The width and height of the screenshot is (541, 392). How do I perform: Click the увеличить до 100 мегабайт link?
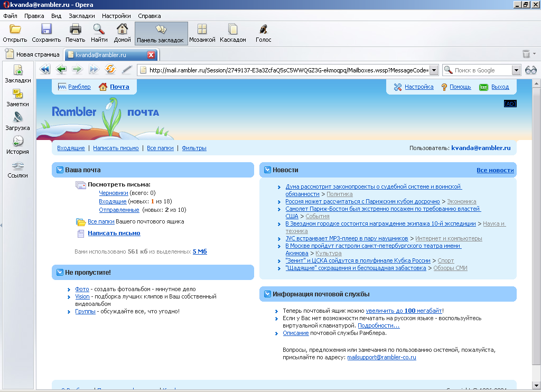404,311
